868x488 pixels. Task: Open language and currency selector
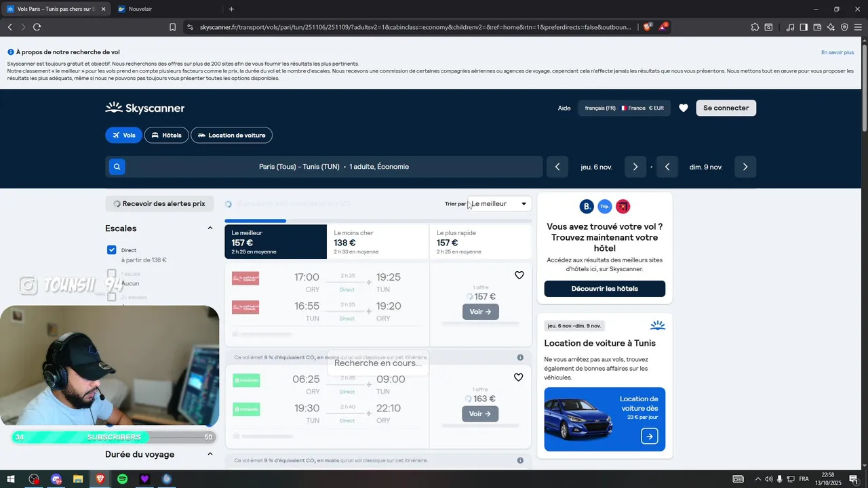click(624, 108)
